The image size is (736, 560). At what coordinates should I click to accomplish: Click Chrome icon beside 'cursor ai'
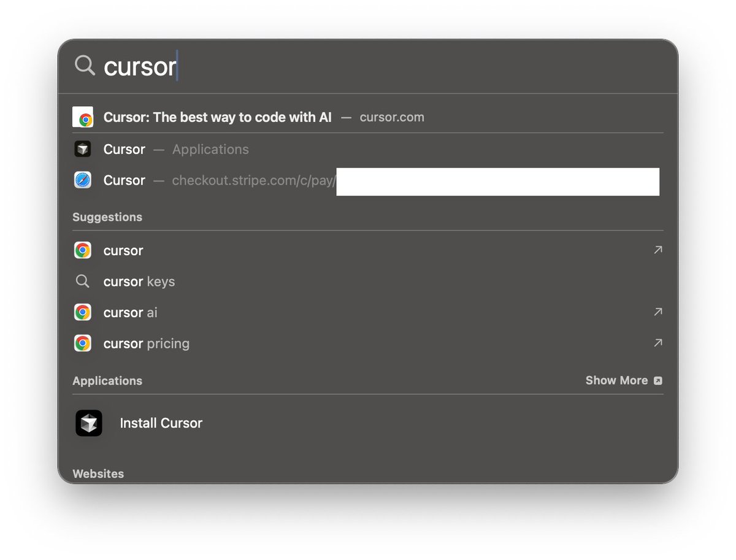pos(83,312)
